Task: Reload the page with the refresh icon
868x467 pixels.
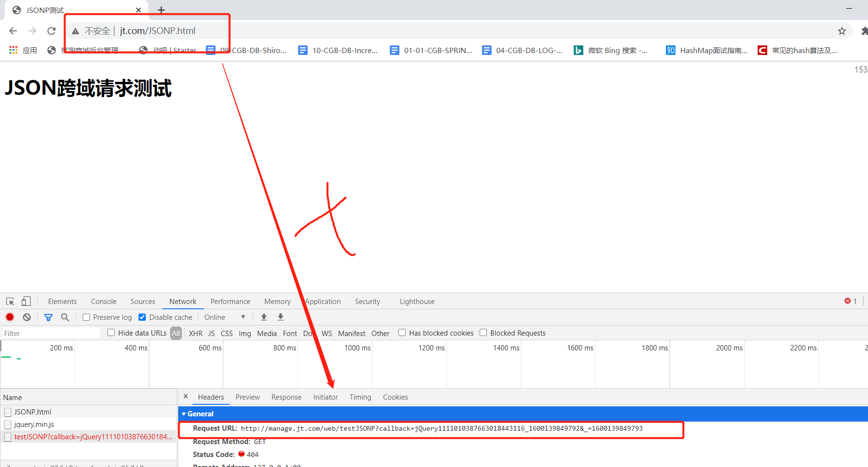Action: pyautogui.click(x=52, y=31)
